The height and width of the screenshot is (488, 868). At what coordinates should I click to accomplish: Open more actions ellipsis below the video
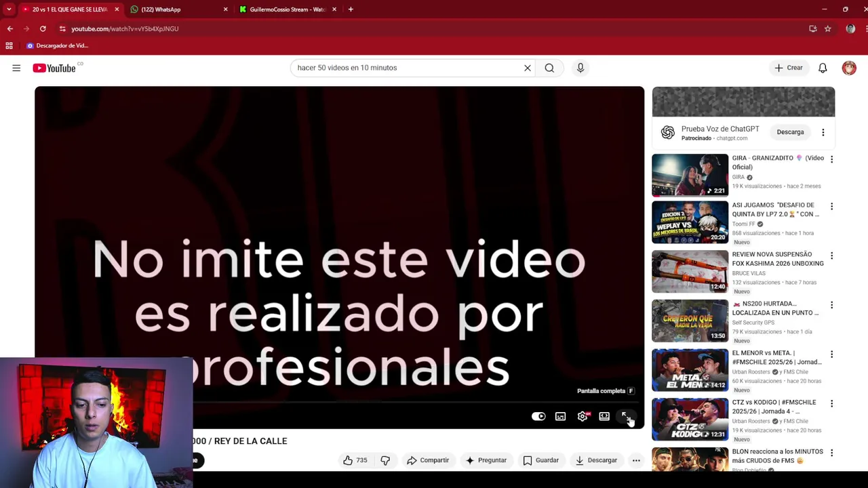pos(636,460)
